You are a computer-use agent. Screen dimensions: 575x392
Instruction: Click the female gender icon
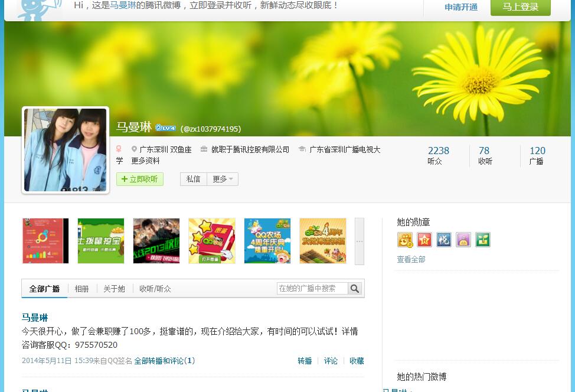(119, 149)
